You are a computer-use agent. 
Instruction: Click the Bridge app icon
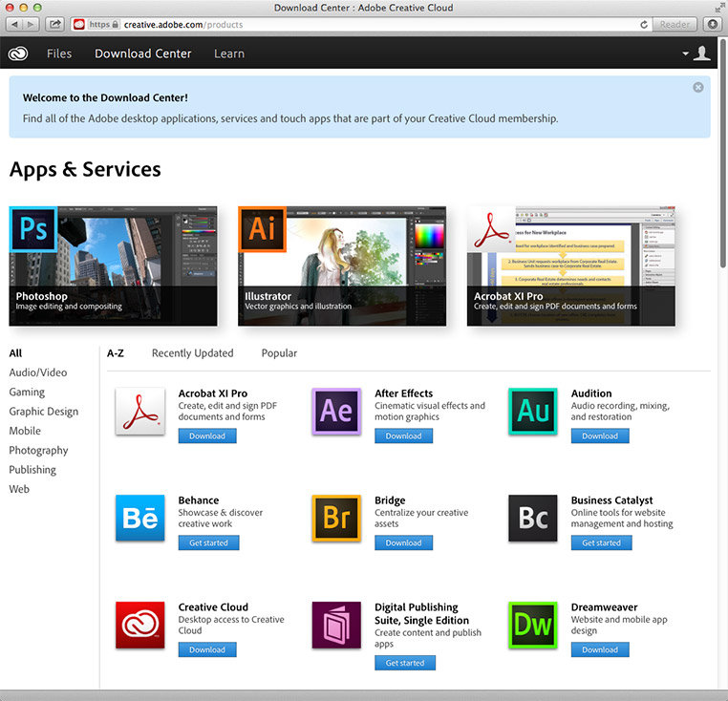pyautogui.click(x=336, y=518)
